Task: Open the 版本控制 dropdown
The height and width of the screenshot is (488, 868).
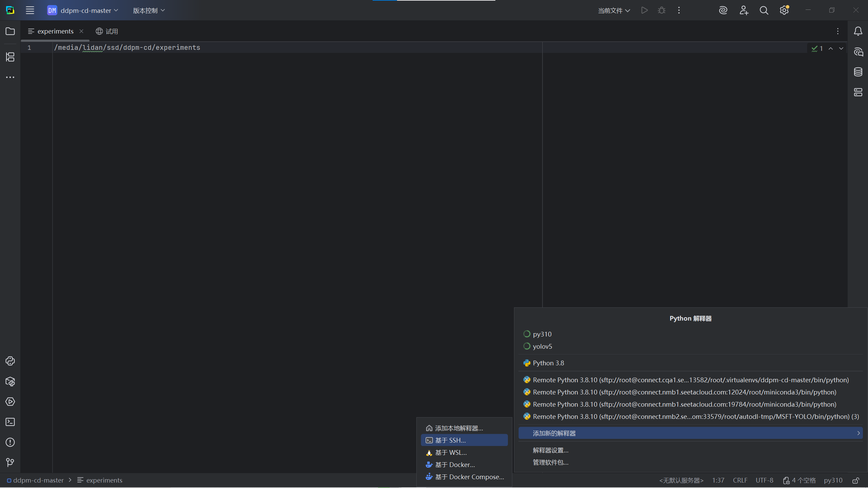Action: pos(149,11)
